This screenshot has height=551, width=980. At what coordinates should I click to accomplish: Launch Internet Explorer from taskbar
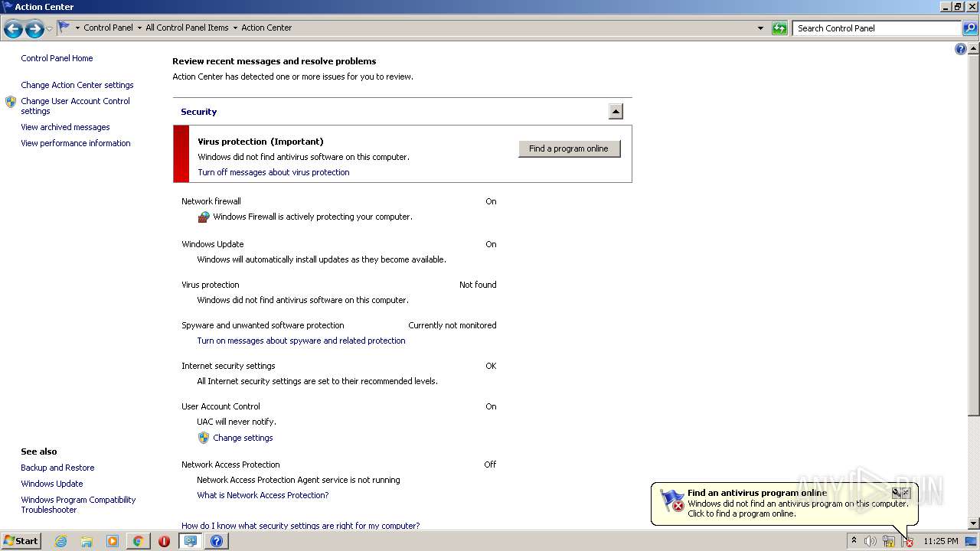[60, 541]
